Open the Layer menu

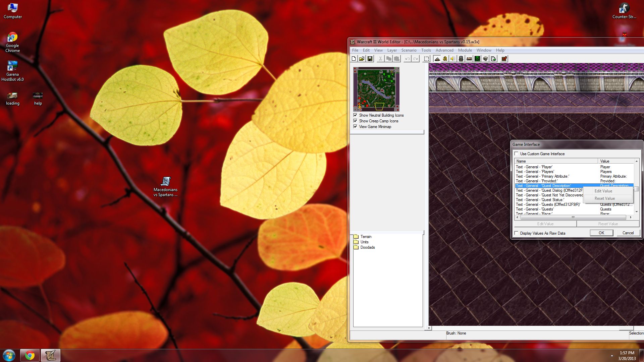(x=392, y=50)
